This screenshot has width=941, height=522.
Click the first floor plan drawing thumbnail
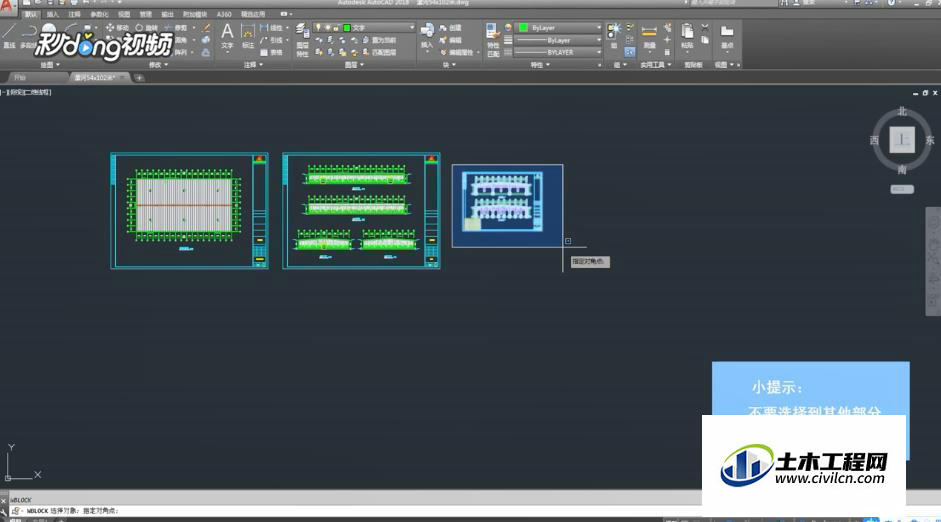(189, 211)
